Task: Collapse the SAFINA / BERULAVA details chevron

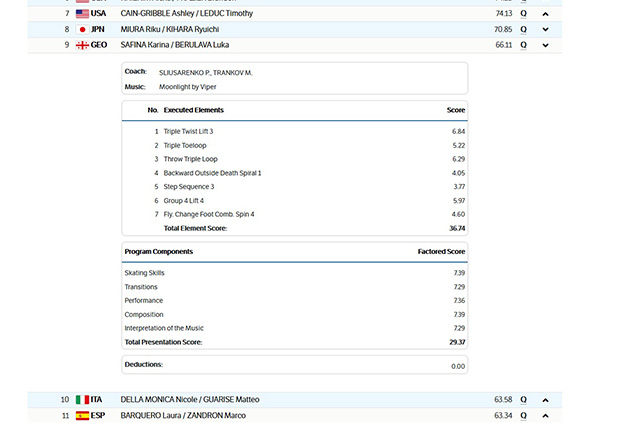Action: [x=545, y=45]
